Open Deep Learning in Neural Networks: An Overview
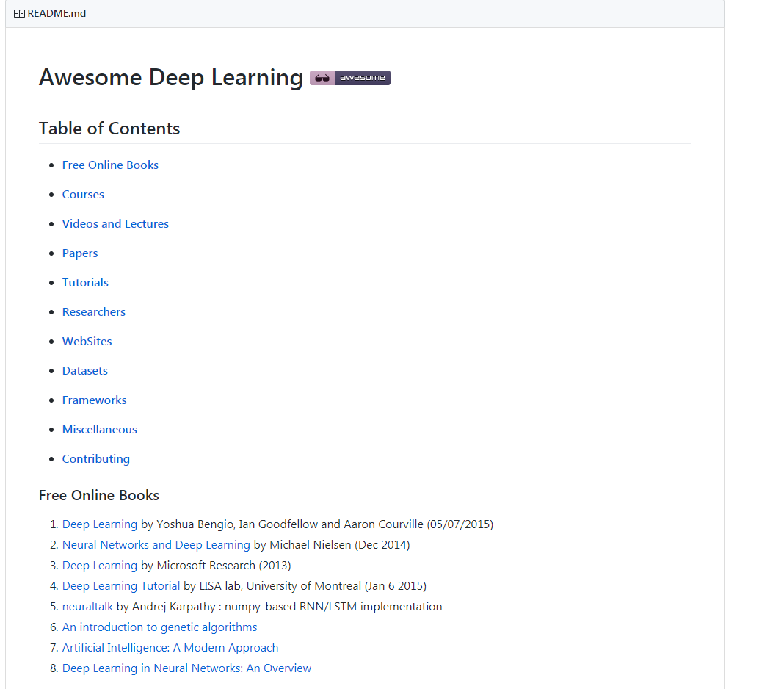The height and width of the screenshot is (689, 784). pyautogui.click(x=186, y=668)
